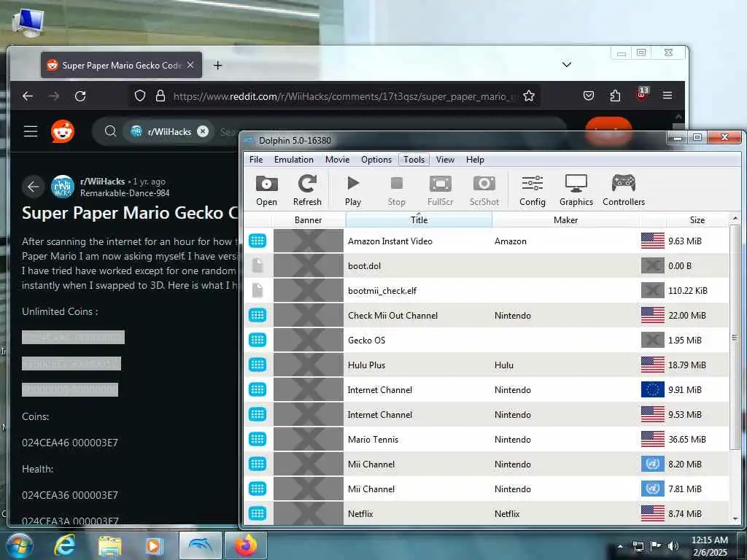747x560 pixels.
Task: Select Netflix in the game list
Action: 486,513
